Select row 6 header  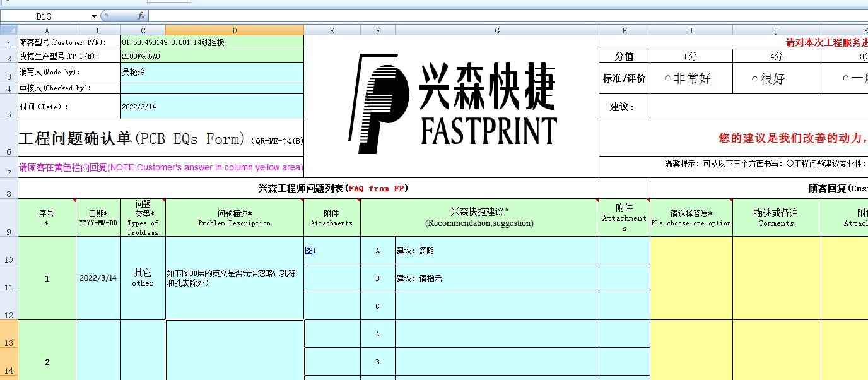pyautogui.click(x=9, y=138)
